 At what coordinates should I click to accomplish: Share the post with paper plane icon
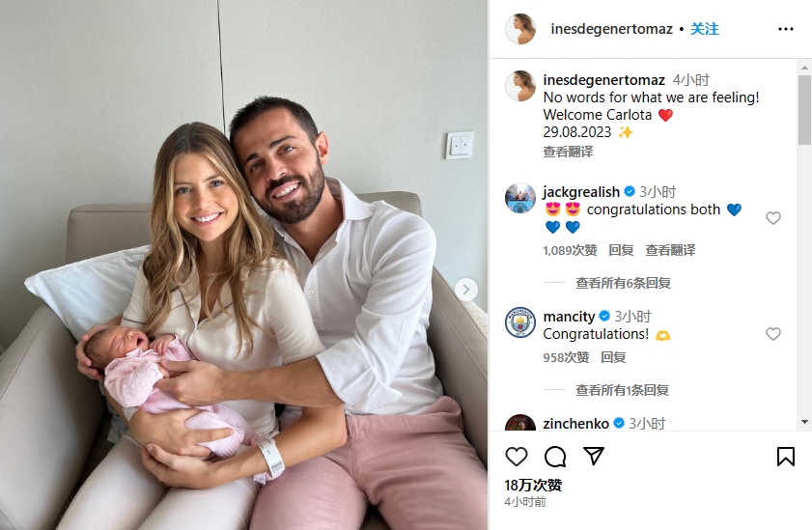click(x=594, y=456)
